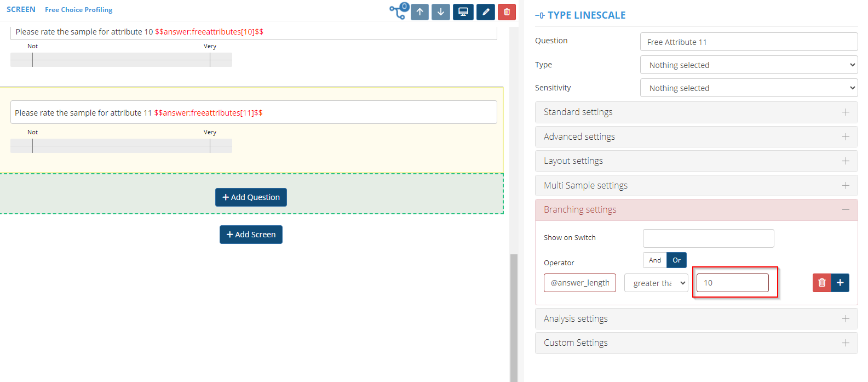Set operator to And
The height and width of the screenshot is (382, 868).
click(x=655, y=260)
